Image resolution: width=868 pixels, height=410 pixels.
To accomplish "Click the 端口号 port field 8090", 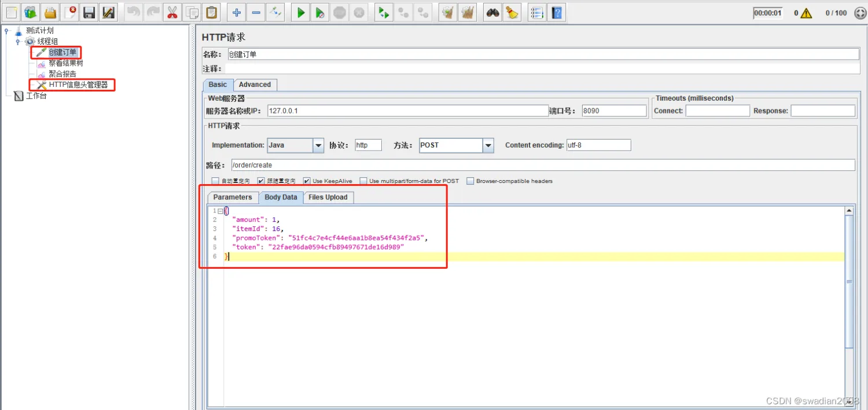I will 614,111.
